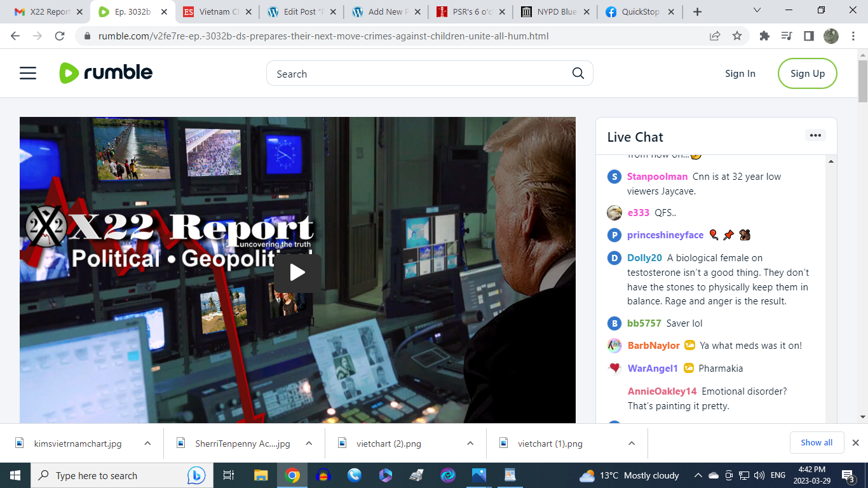Screen dimensions: 868x488
Task: Toggle Chrome side panel
Action: (x=809, y=36)
